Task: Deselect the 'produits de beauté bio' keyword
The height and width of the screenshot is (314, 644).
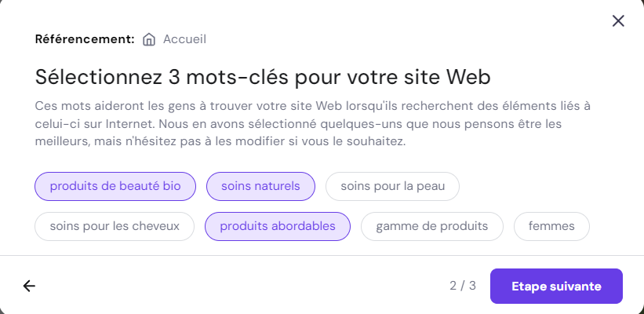Action: tap(115, 186)
